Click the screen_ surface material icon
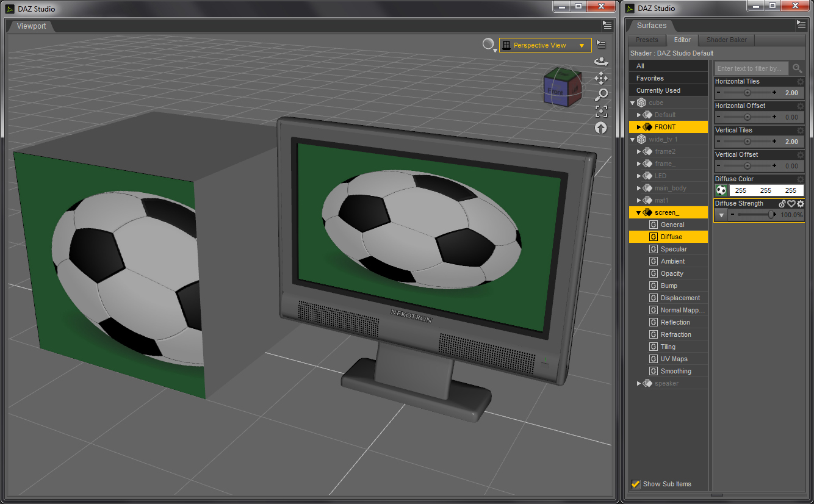The height and width of the screenshot is (504, 814). pyautogui.click(x=647, y=212)
